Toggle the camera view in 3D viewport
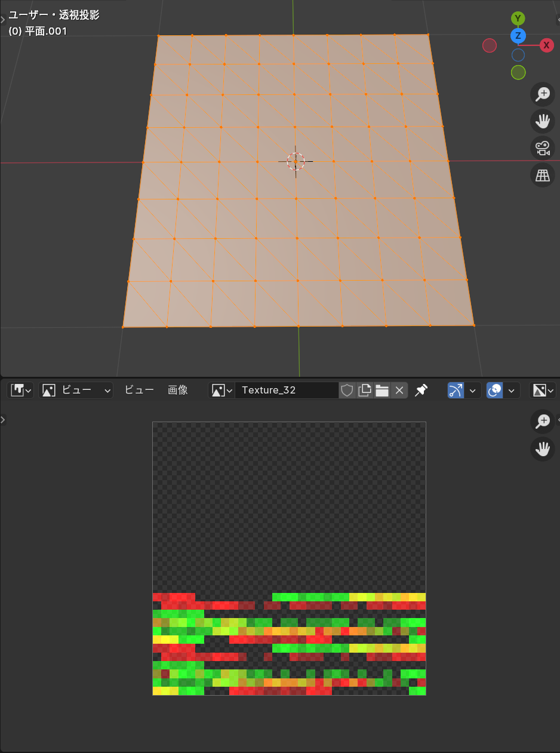The height and width of the screenshot is (753, 560). coord(543,148)
